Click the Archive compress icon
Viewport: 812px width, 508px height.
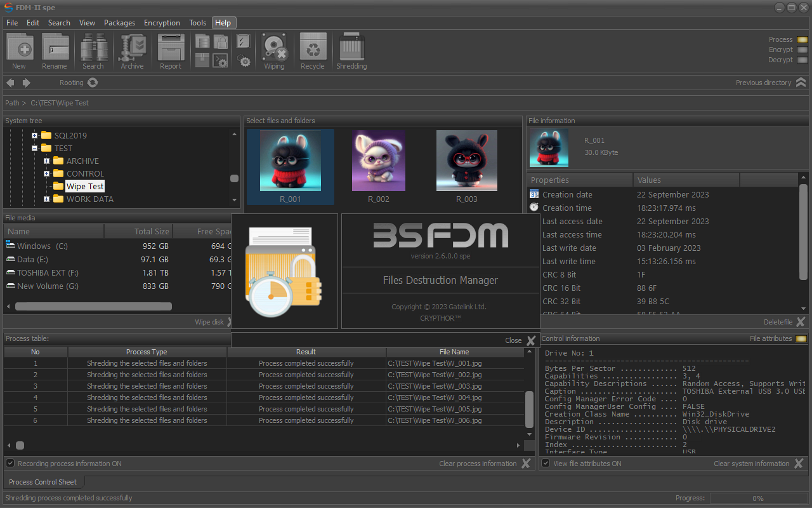coord(133,47)
